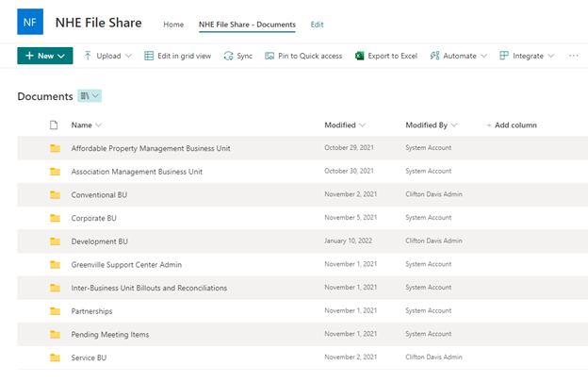Click Export to Excel label
The height and width of the screenshot is (382, 588).
click(393, 56)
